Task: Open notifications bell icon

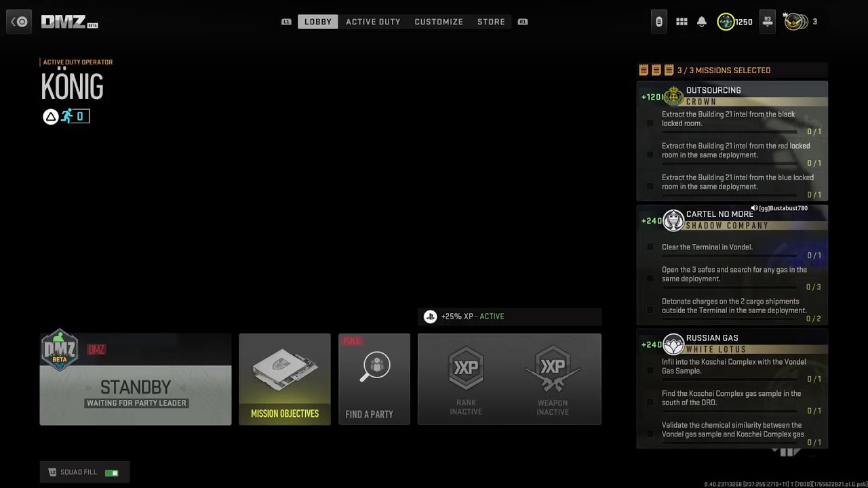Action: click(702, 22)
